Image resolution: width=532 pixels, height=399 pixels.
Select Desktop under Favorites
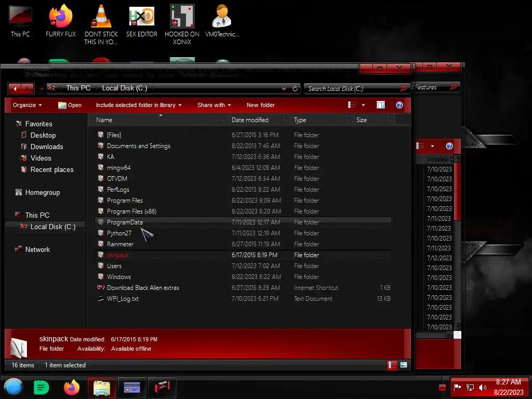[43, 135]
